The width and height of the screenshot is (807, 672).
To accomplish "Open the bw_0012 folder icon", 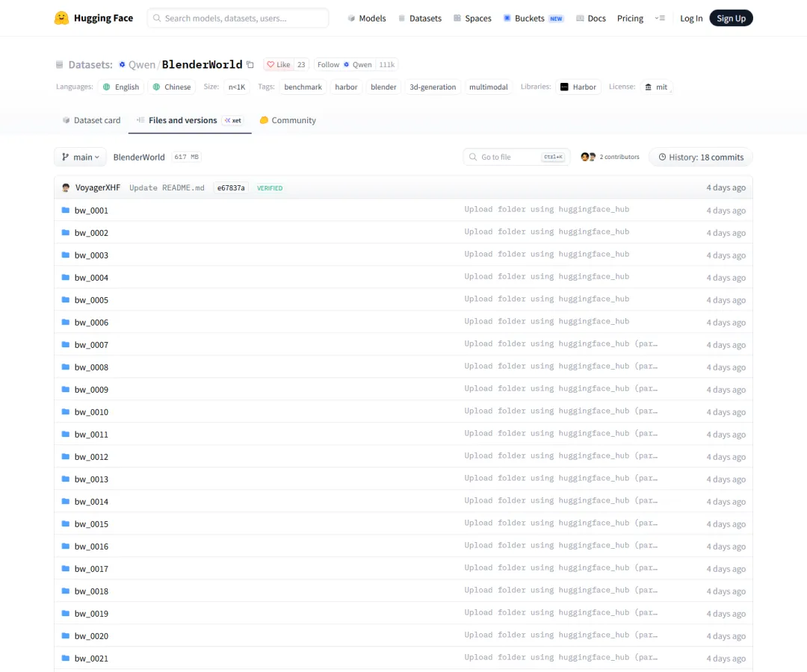I will 65,456.
